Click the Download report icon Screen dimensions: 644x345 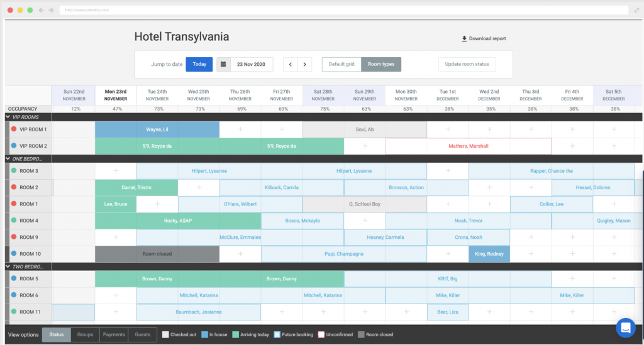point(464,38)
